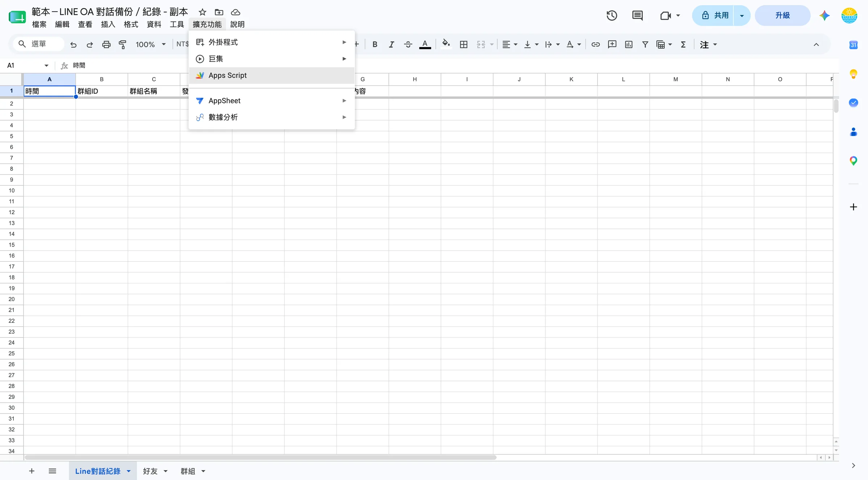
Task: Open the share options dropdown arrow
Action: (742, 16)
